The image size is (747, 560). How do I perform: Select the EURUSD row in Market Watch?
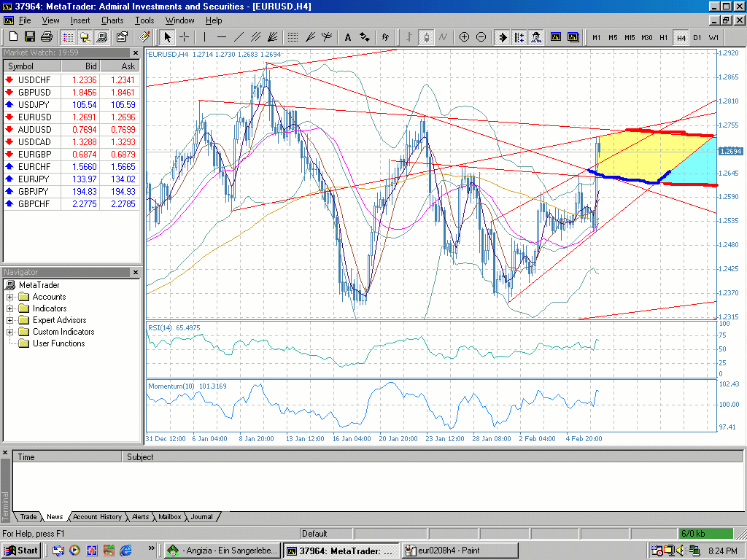[x=71, y=117]
